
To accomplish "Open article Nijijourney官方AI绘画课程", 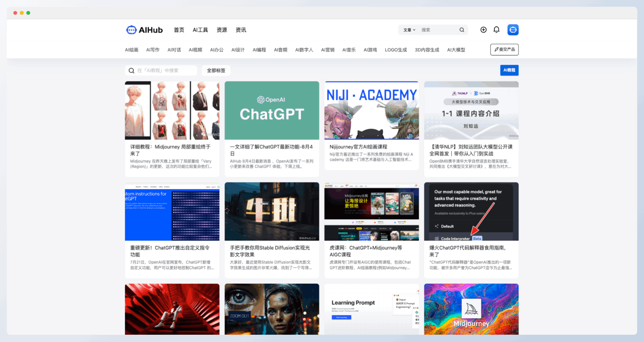I will point(358,147).
